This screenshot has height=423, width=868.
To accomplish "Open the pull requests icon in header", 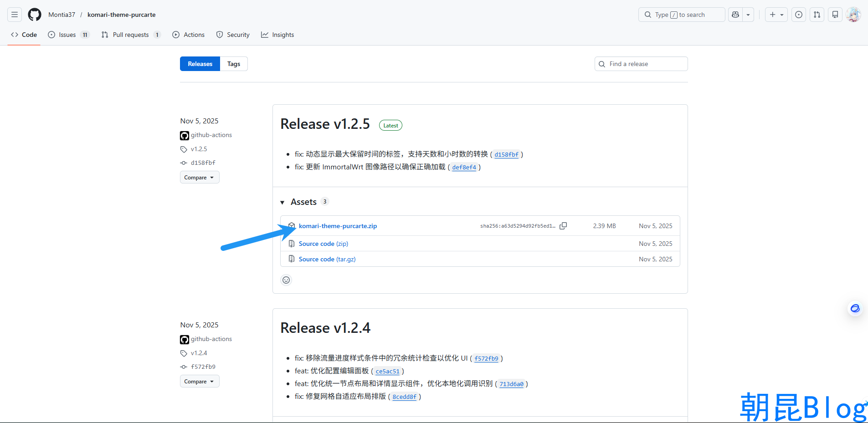I will pos(817,15).
